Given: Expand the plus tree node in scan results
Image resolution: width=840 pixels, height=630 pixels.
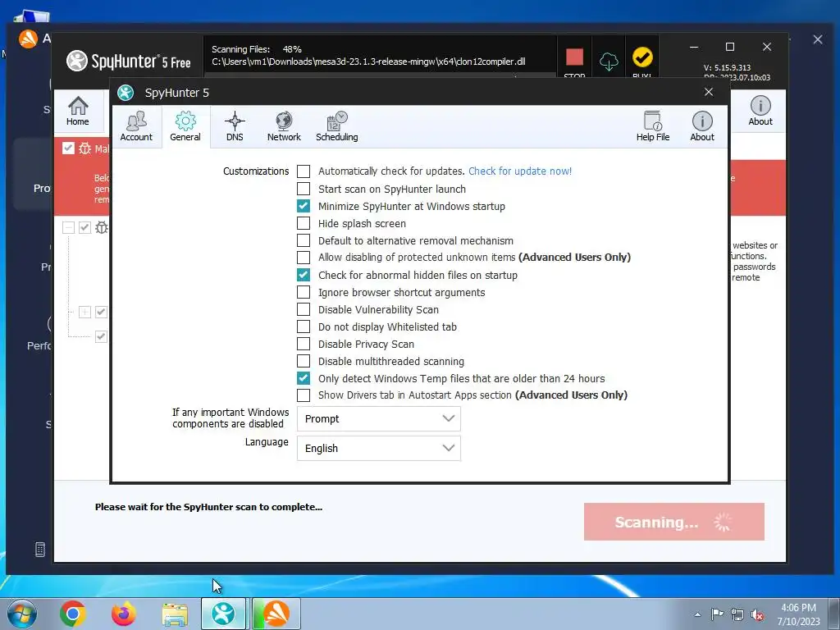Looking at the screenshot, I should pyautogui.click(x=84, y=312).
